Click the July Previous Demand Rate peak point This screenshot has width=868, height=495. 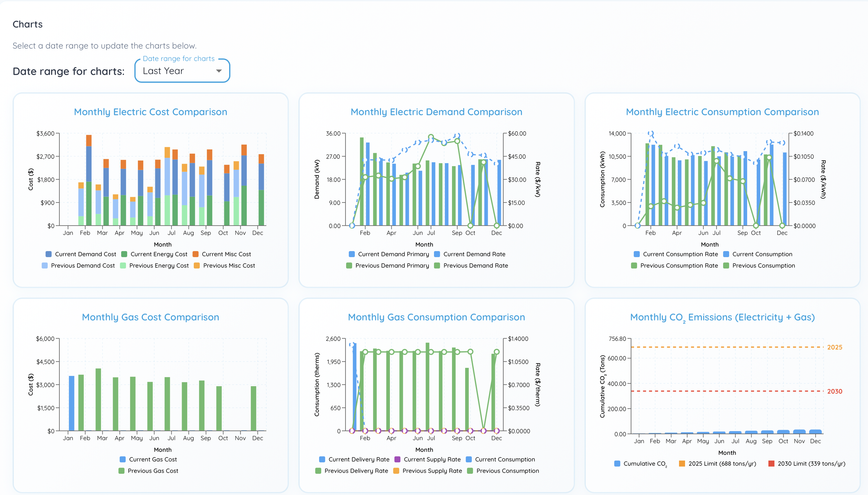pos(431,137)
